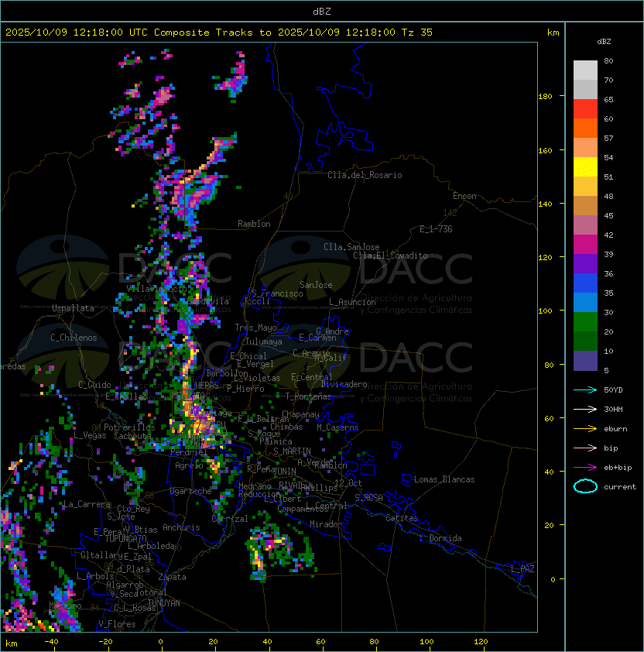Click the 'Catitas' place label
The width and height of the screenshot is (644, 652).
[x=402, y=518]
